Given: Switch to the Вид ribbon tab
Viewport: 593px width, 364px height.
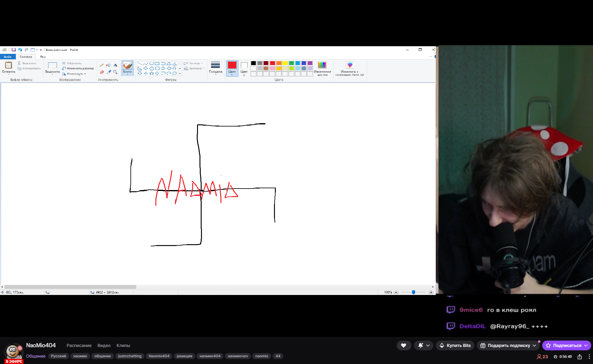Looking at the screenshot, I should tap(43, 57).
